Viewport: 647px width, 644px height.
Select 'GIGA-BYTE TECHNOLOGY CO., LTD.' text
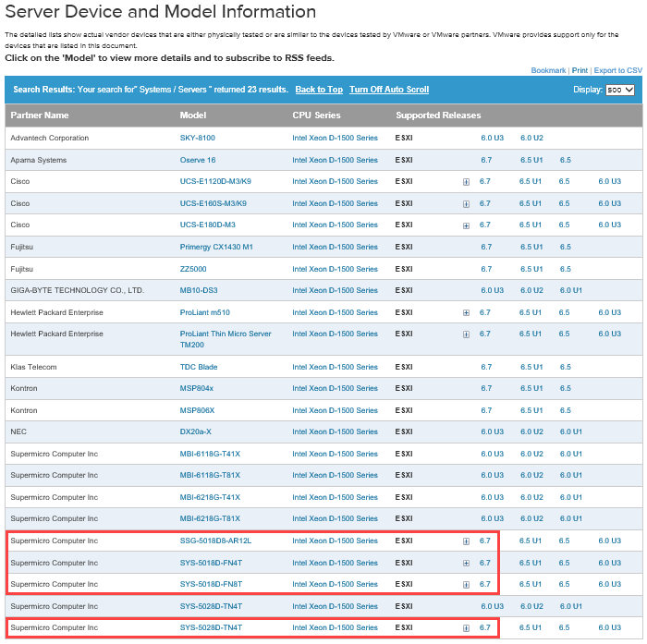pyautogui.click(x=77, y=290)
